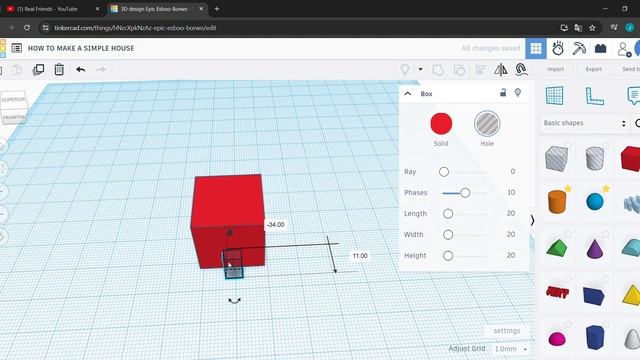
Task: Select the Workplane tool
Action: click(554, 96)
